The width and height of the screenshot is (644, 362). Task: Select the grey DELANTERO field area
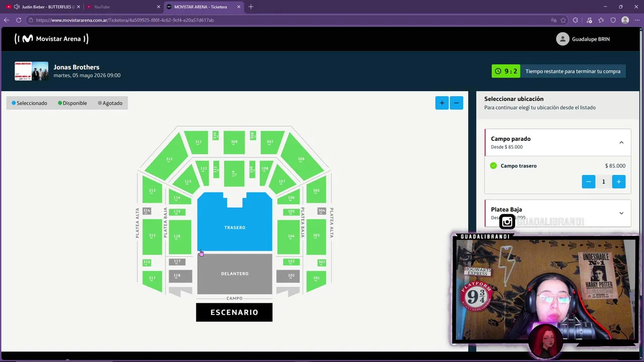tap(234, 274)
